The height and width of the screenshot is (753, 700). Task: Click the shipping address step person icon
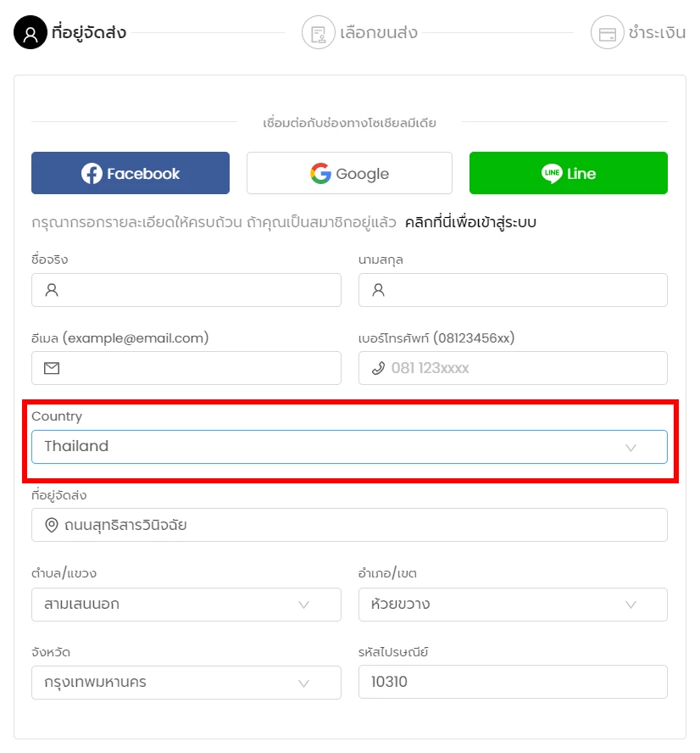click(31, 33)
